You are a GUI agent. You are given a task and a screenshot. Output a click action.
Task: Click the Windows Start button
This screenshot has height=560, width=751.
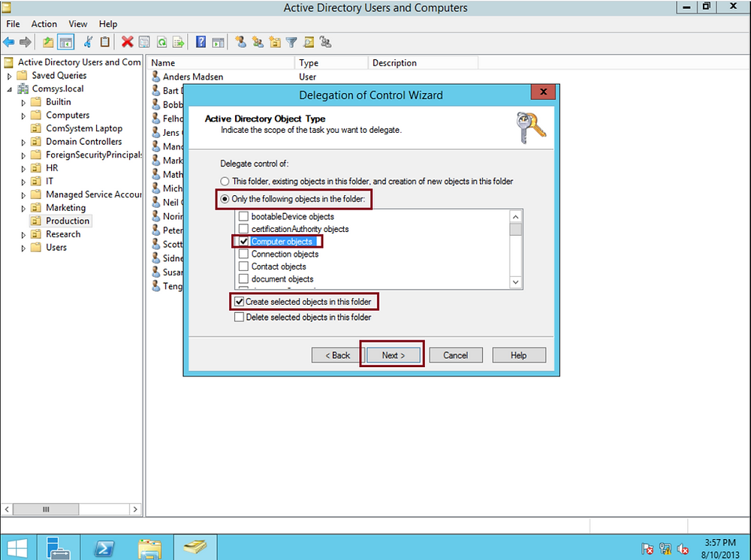click(17, 547)
